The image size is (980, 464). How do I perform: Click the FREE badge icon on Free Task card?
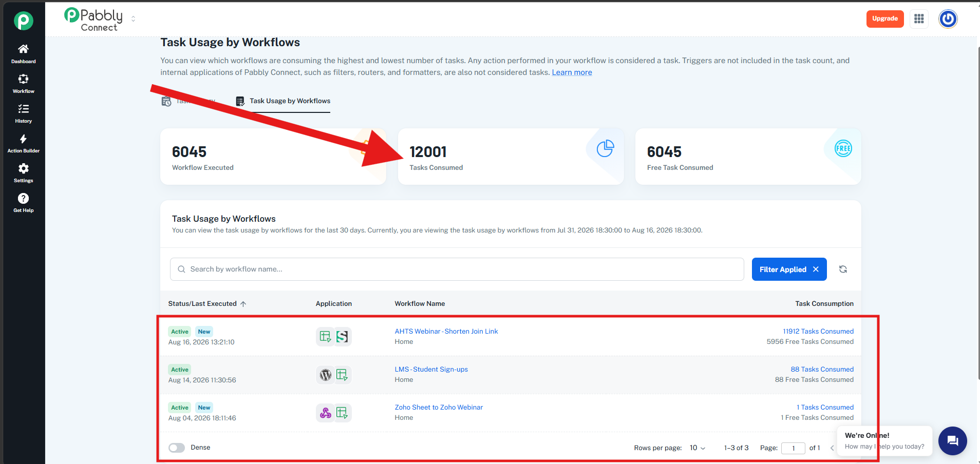point(843,148)
